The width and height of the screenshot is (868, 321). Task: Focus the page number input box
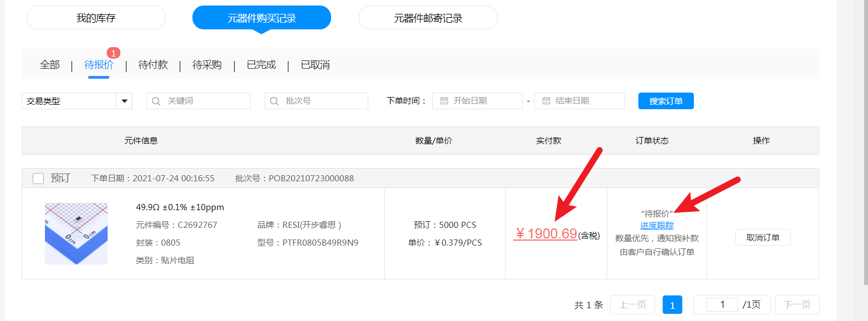click(x=722, y=304)
